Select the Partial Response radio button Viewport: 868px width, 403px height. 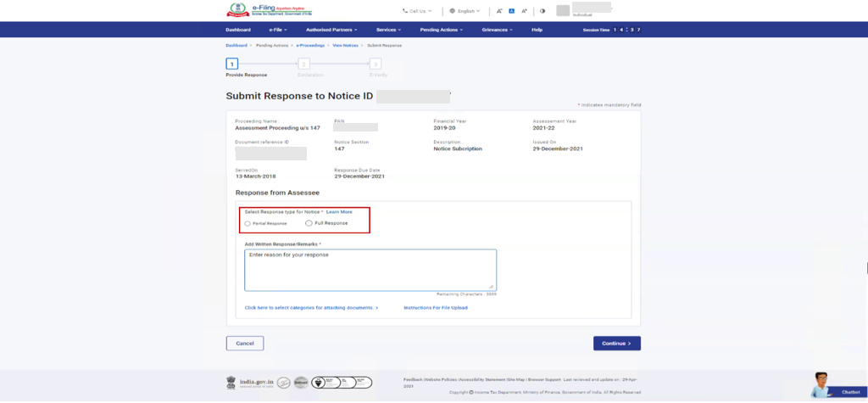pos(248,223)
